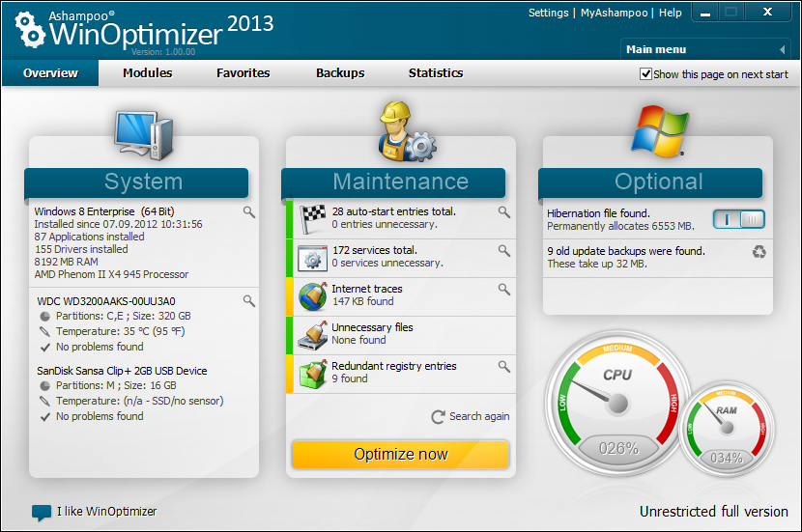Click the magnifier beside WDC WD3200AAKS drive
The height and width of the screenshot is (532, 802).
tap(249, 301)
